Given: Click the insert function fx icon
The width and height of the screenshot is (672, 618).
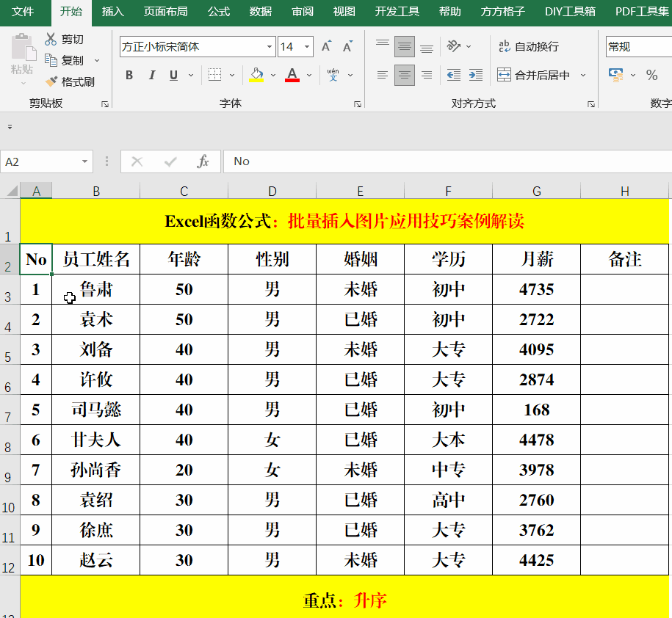Looking at the screenshot, I should (203, 161).
